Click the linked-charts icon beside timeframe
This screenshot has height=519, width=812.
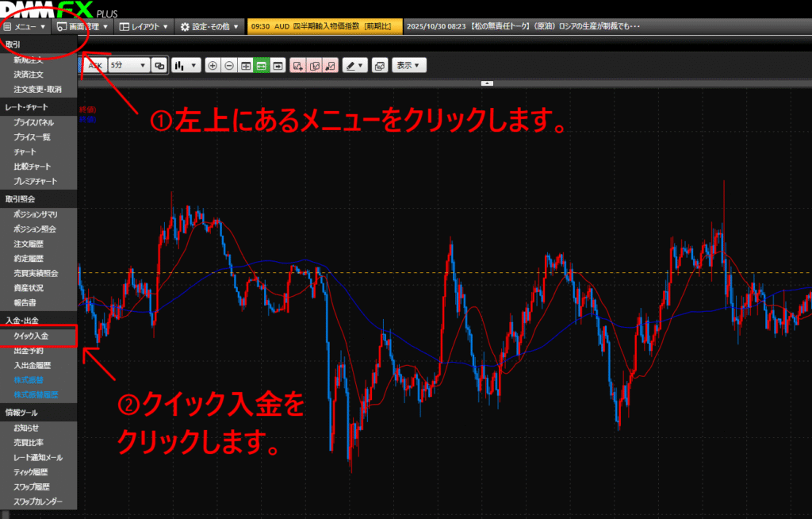click(159, 65)
